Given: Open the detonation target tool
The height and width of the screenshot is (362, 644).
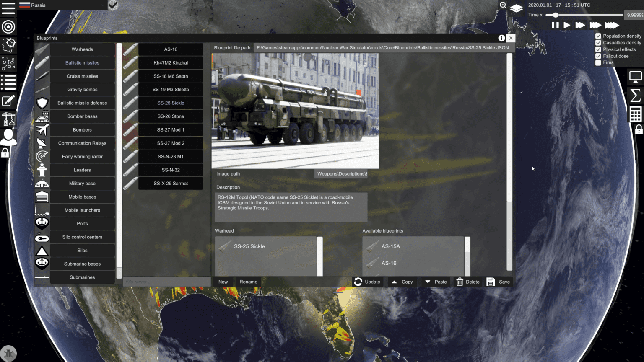Looking at the screenshot, I should coord(8,26).
